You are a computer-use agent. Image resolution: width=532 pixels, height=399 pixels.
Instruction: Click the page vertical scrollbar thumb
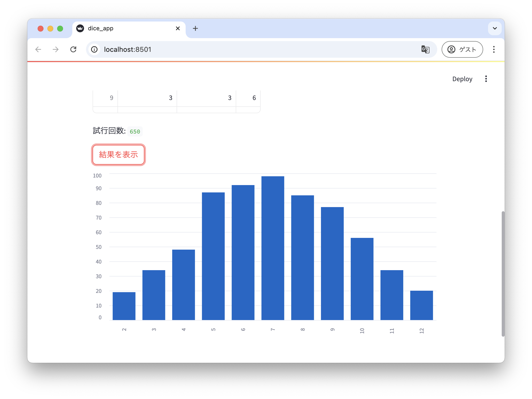coord(502,274)
